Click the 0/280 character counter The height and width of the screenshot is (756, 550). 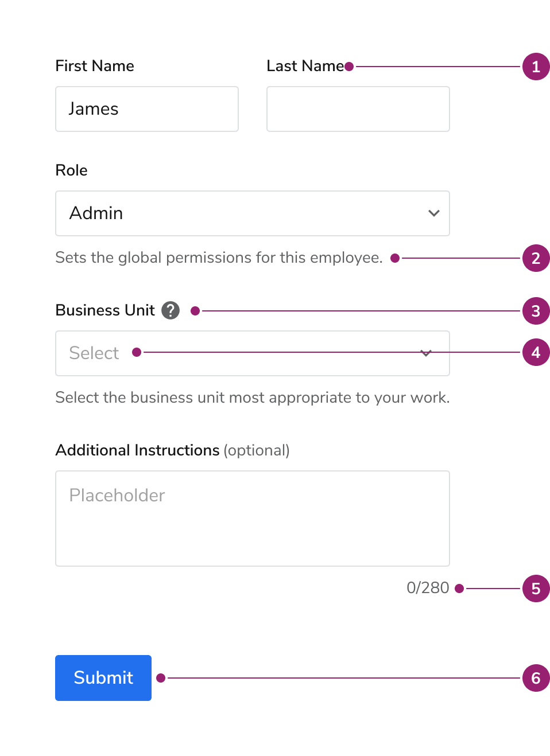[x=428, y=588]
